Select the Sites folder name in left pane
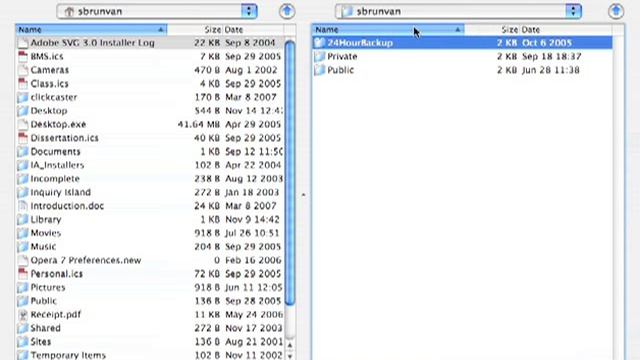 [41, 342]
